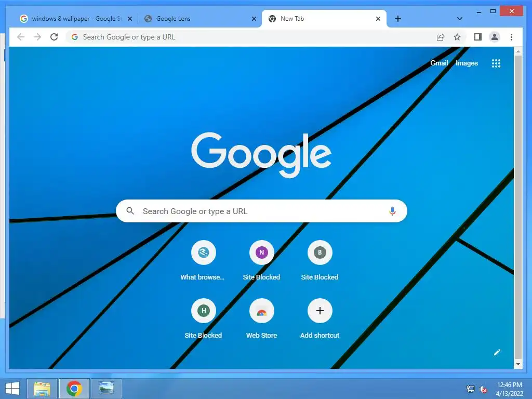Click the magnifier icon in the search box
This screenshot has height=399, width=532.
click(x=130, y=211)
